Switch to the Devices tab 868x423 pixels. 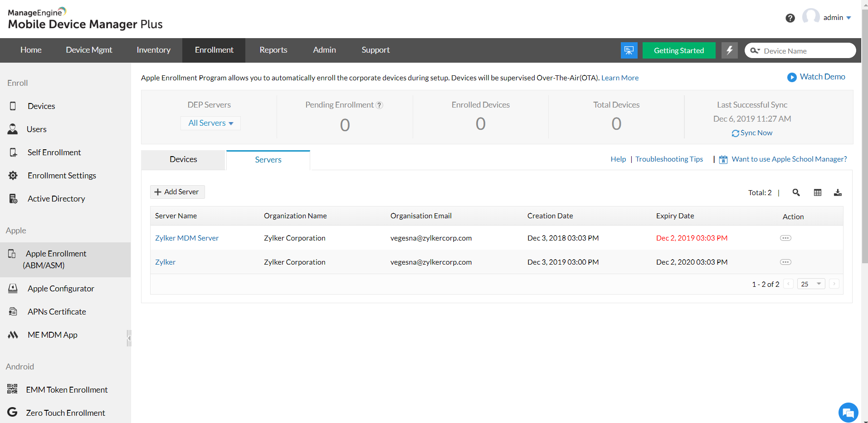[x=183, y=159]
